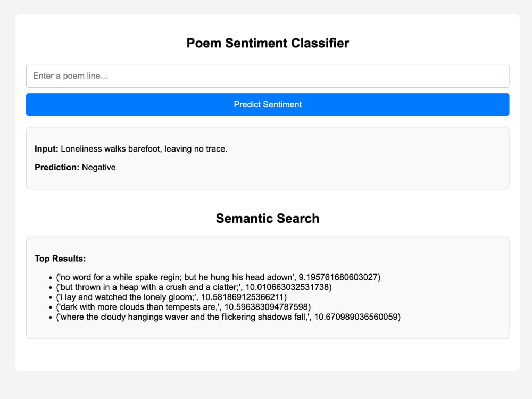
Task: Click the Negative prediction value
Action: point(99,167)
